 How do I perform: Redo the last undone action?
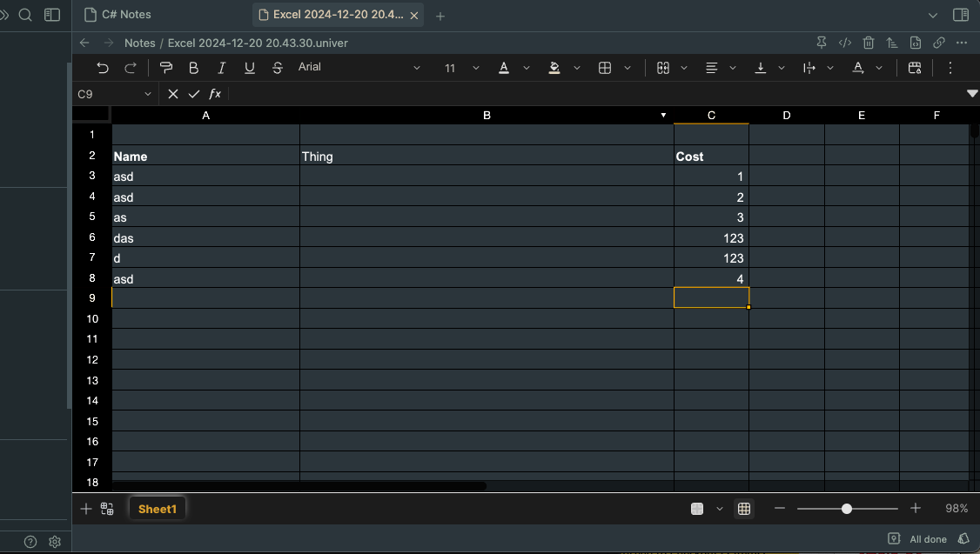coord(130,68)
